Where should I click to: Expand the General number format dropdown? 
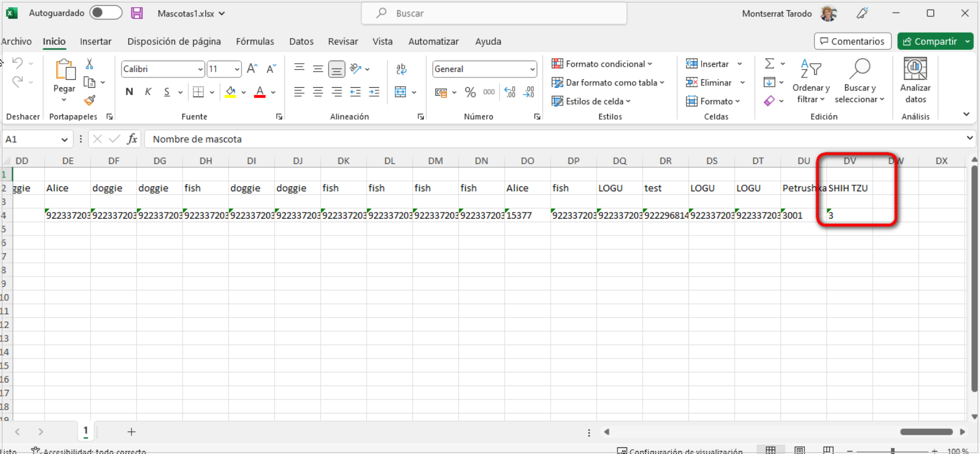[532, 70]
